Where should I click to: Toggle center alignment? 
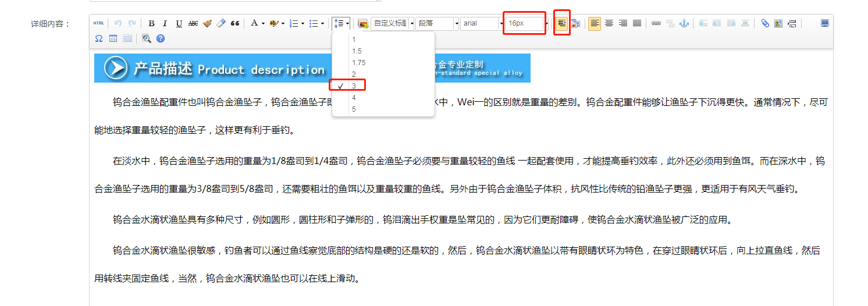pyautogui.click(x=609, y=23)
